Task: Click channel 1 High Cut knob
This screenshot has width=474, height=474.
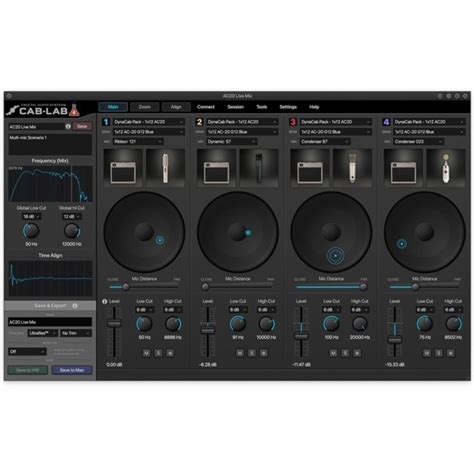Action: (173, 324)
